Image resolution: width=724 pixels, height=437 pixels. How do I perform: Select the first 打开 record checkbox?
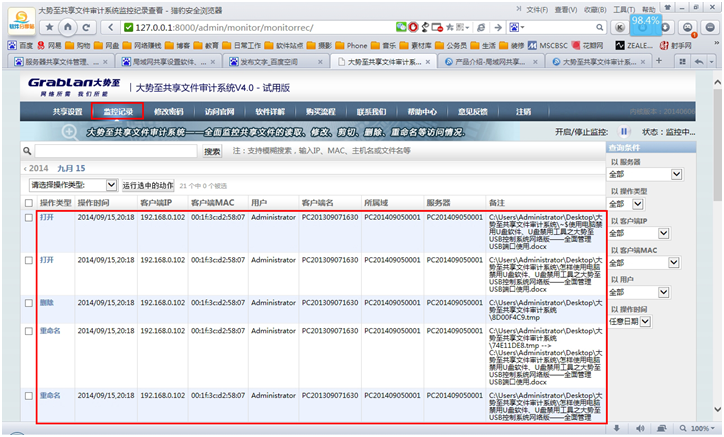coord(28,217)
